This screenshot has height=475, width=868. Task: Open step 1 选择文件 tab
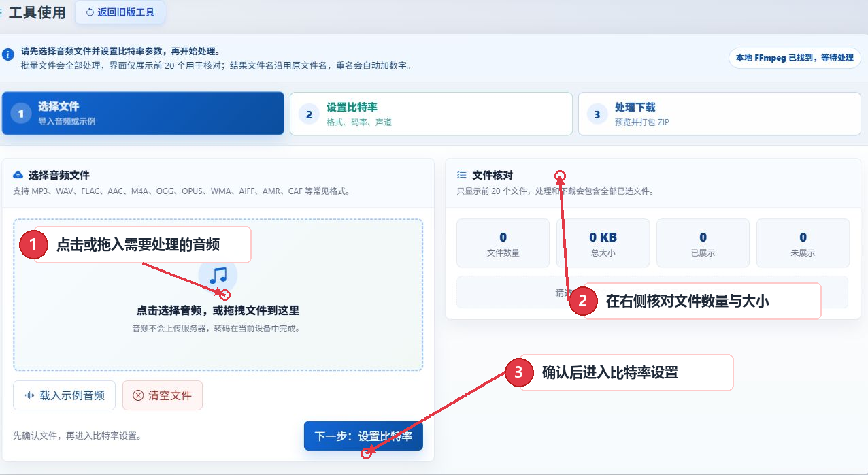(x=143, y=114)
